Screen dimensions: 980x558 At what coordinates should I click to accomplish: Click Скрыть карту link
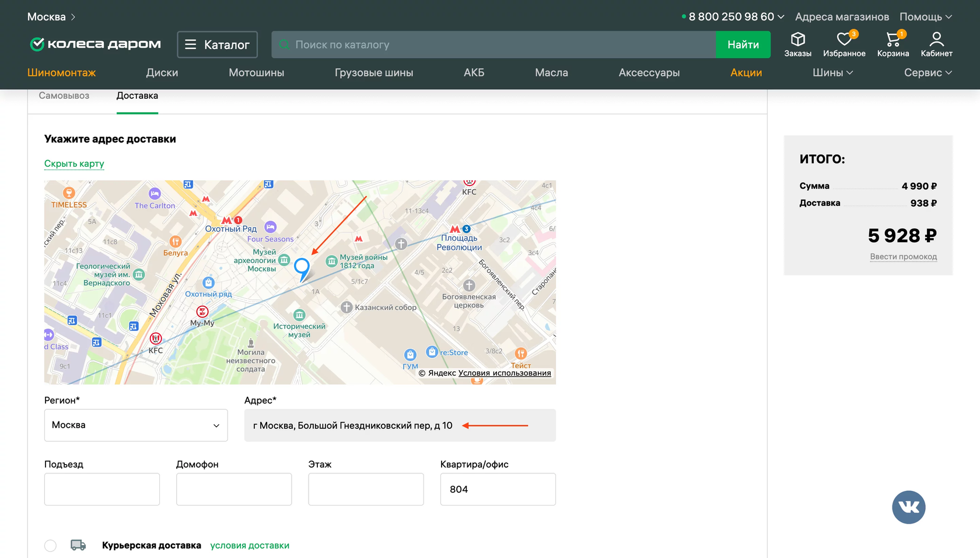[x=74, y=164]
